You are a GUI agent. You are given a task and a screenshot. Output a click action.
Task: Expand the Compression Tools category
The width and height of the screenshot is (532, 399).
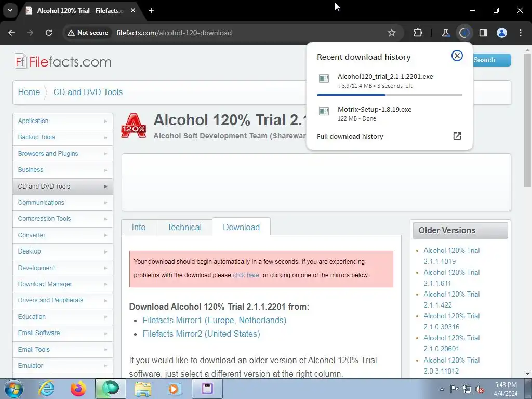click(63, 219)
